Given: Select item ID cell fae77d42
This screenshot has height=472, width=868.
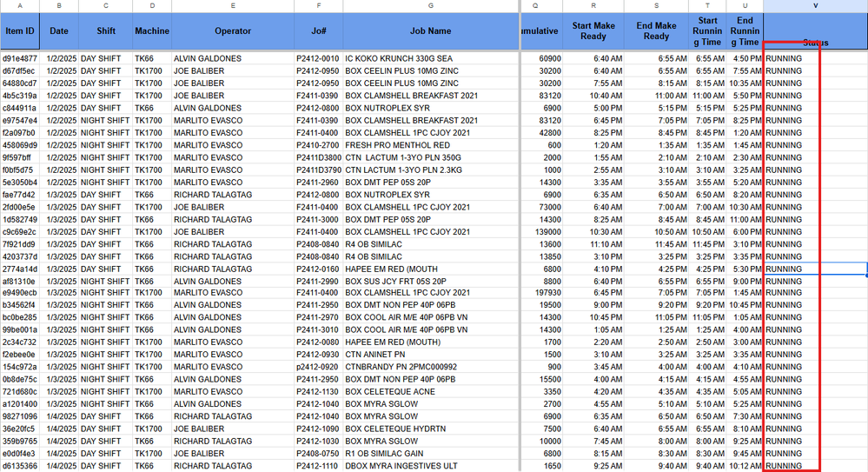Looking at the screenshot, I should tap(20, 195).
